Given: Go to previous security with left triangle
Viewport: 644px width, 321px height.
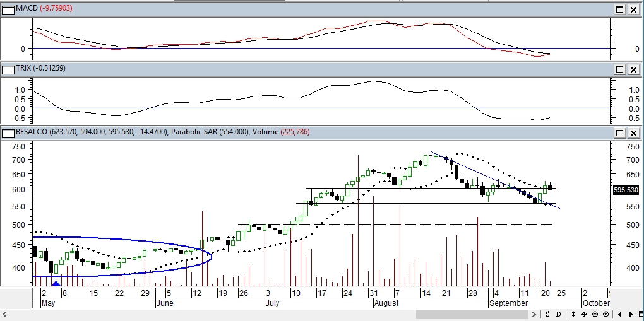Looking at the screenshot, I should pyautogui.click(x=619, y=315).
